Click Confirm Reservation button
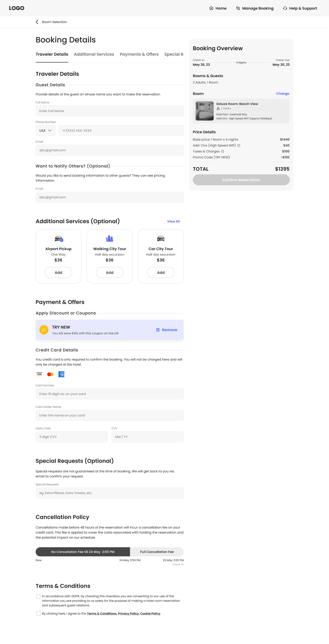This screenshot has height=644, width=329. click(x=241, y=180)
